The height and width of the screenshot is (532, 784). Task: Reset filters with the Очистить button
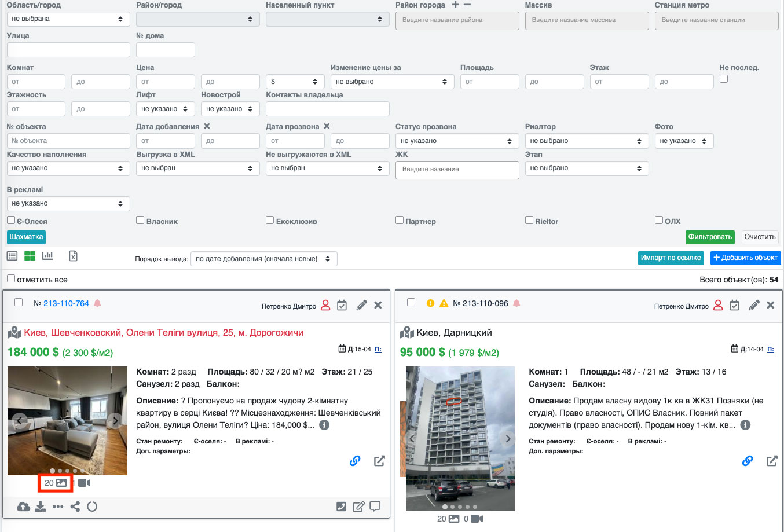(760, 237)
